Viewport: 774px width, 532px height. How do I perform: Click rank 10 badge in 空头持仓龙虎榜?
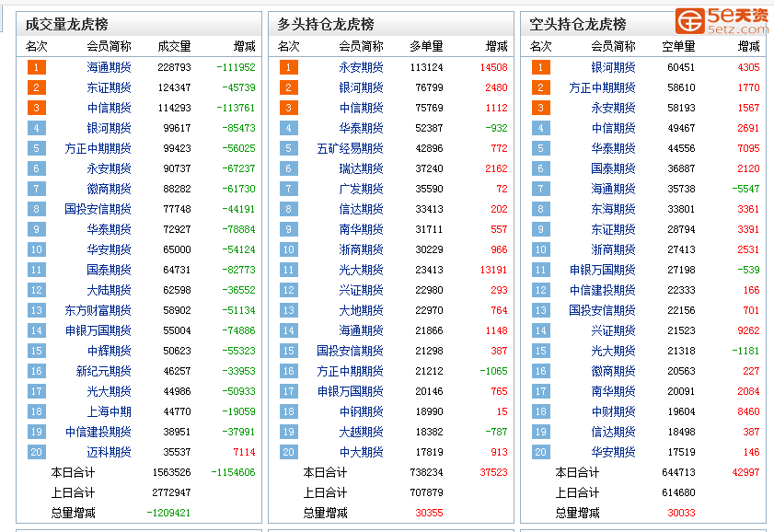point(541,249)
